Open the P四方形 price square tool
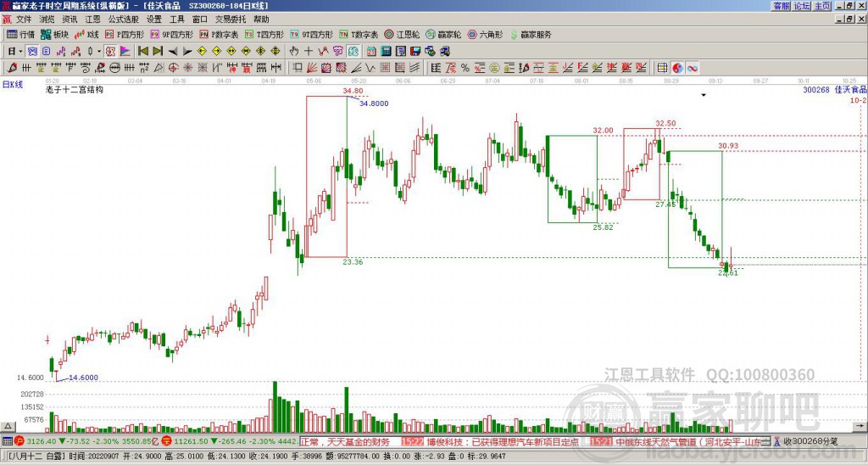The width and height of the screenshot is (868, 465). (x=125, y=34)
